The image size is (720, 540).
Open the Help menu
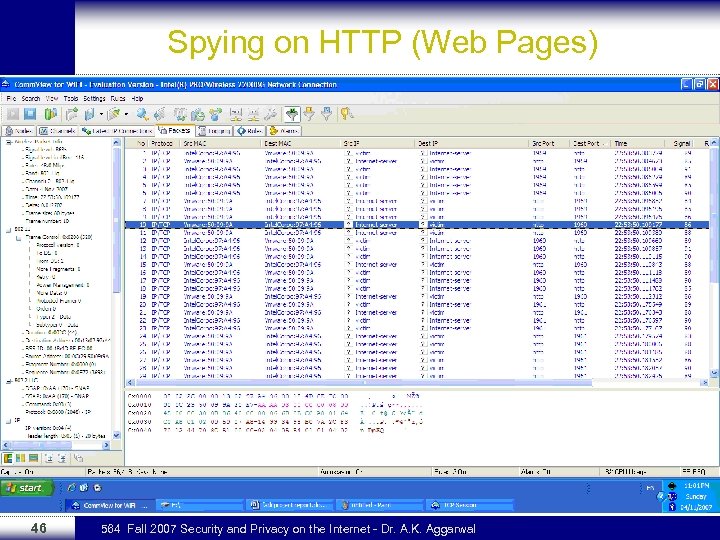click(137, 98)
